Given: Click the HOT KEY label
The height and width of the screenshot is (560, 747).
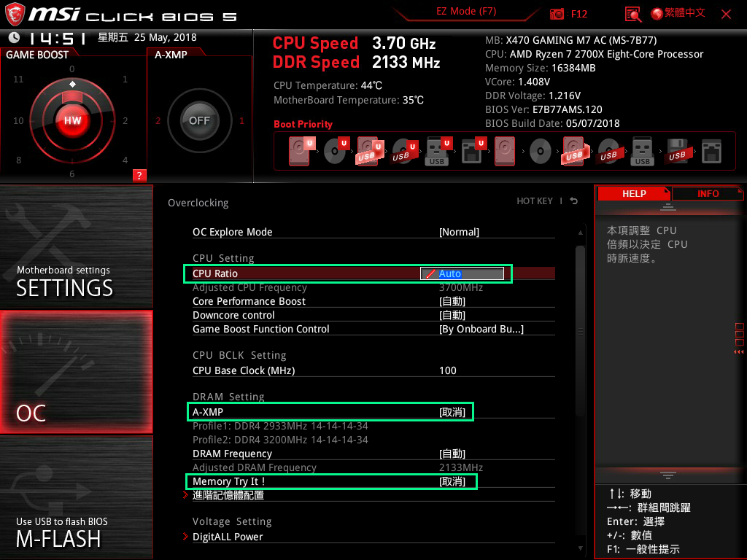Looking at the screenshot, I should [535, 201].
